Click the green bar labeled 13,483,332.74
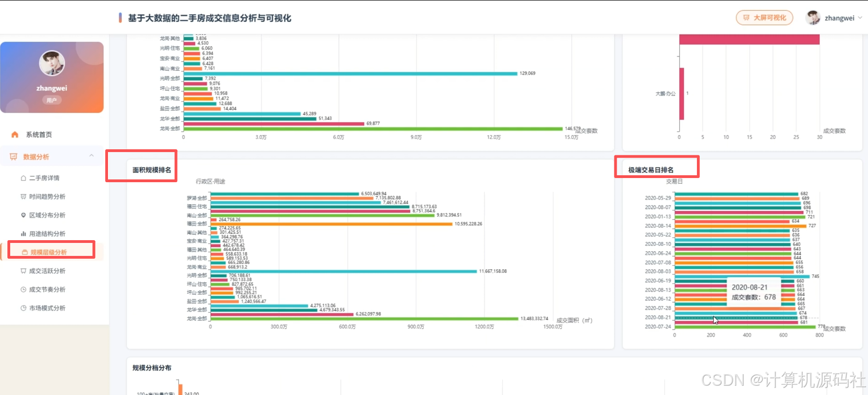This screenshot has height=395, width=868. pos(364,319)
